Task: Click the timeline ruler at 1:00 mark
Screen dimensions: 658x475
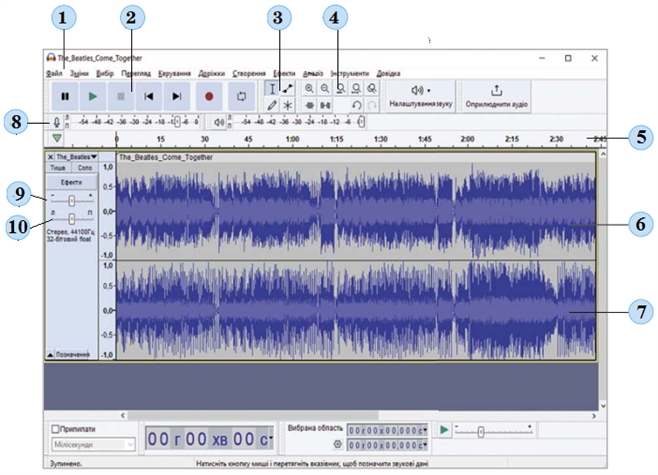Action: [292, 139]
